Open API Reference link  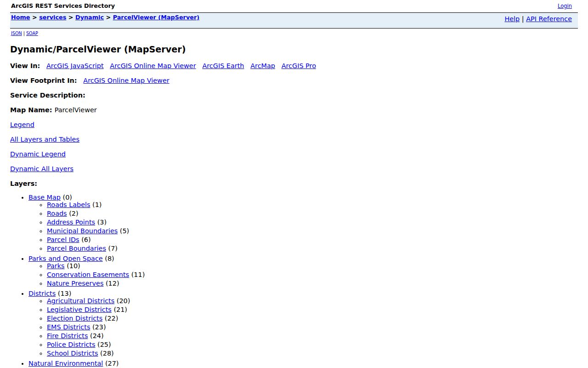point(549,19)
